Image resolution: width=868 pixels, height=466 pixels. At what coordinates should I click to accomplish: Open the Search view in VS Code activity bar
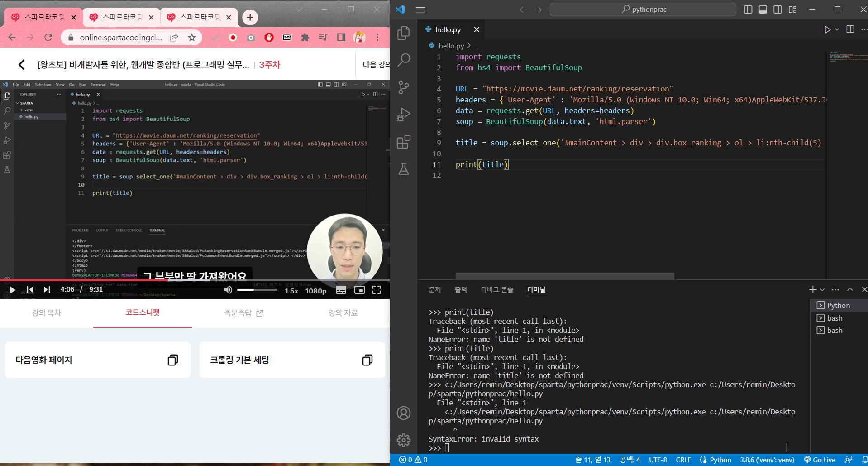pyautogui.click(x=403, y=60)
